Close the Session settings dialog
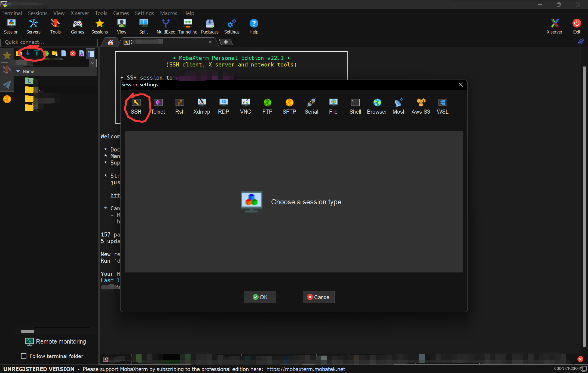588x373 pixels. 461,85
